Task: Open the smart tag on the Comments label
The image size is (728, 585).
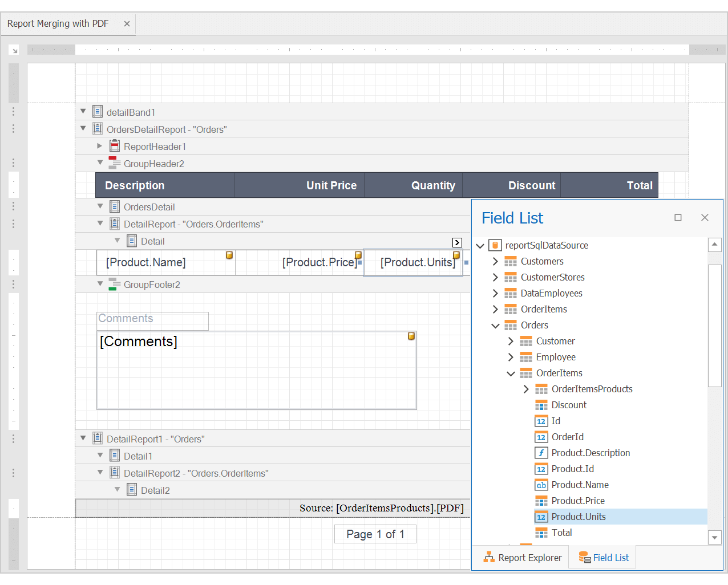Action: click(411, 336)
